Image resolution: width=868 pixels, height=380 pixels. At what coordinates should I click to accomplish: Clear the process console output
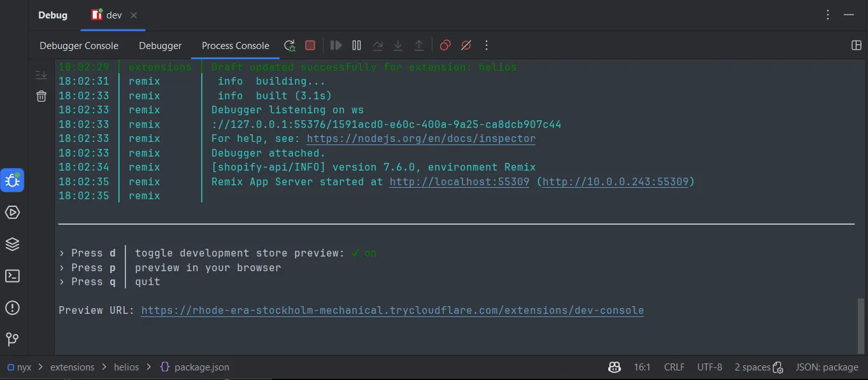[x=41, y=95]
